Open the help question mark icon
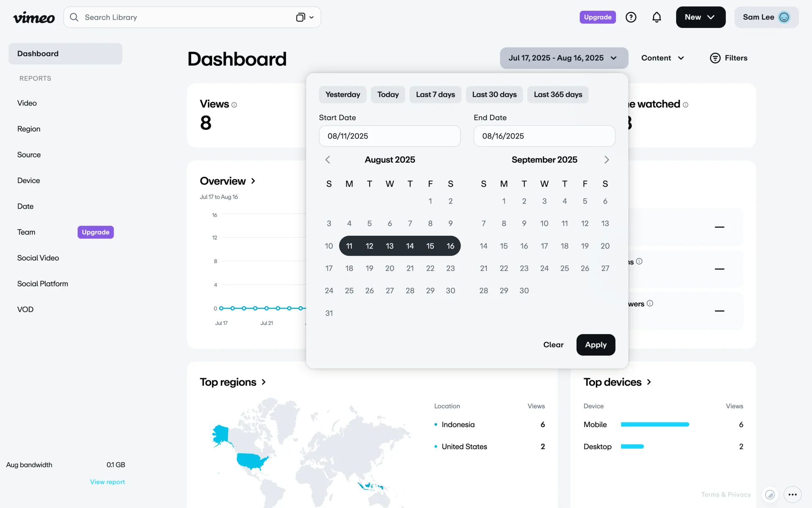The image size is (812, 508). (x=631, y=17)
